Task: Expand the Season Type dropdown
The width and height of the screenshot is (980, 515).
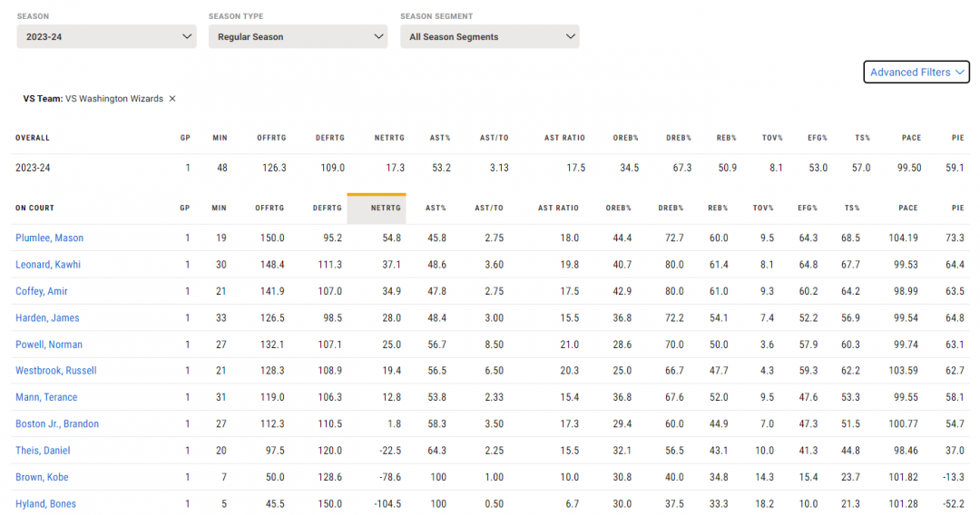Action: (x=299, y=37)
